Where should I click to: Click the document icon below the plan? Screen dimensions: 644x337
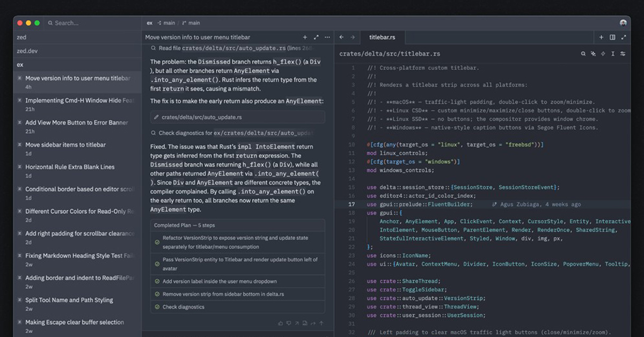click(x=305, y=323)
